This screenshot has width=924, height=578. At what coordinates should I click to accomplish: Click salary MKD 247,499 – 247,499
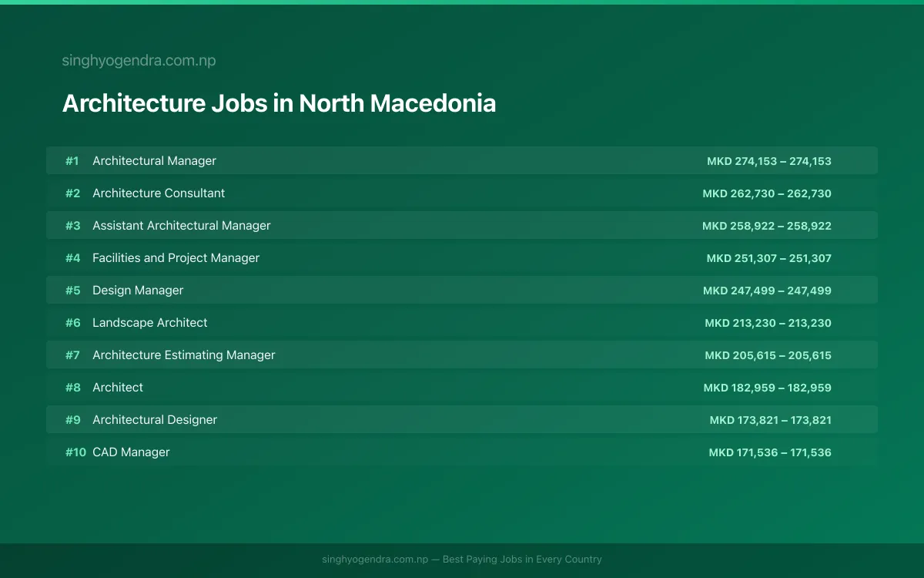coord(767,291)
